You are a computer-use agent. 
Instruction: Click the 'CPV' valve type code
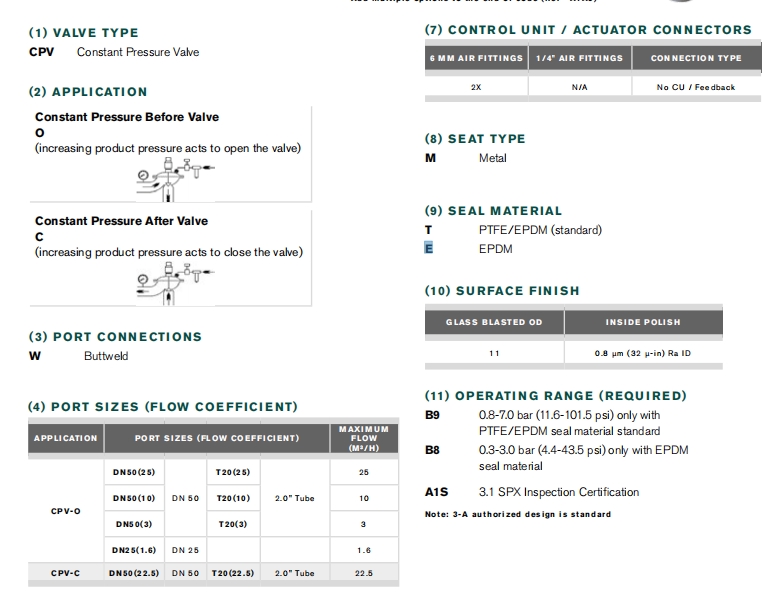41,52
